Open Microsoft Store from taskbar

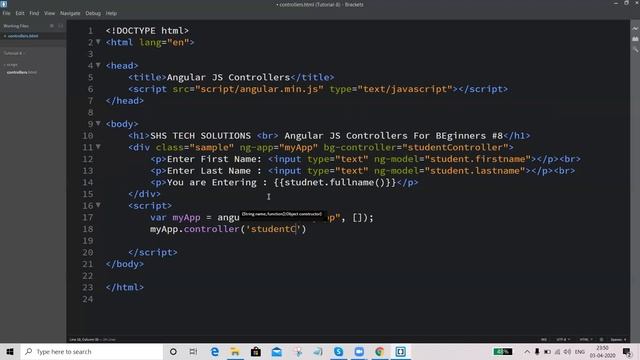pyautogui.click(x=256, y=351)
